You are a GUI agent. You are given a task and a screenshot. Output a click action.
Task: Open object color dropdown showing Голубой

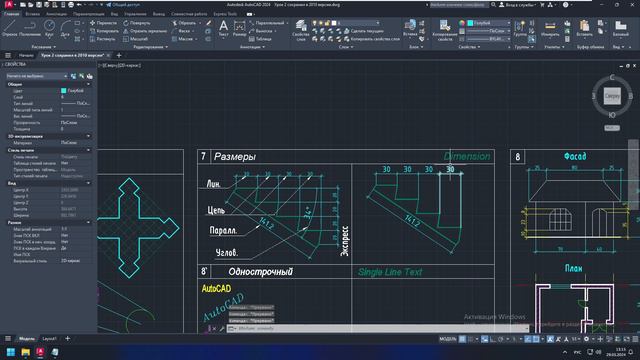point(489,23)
